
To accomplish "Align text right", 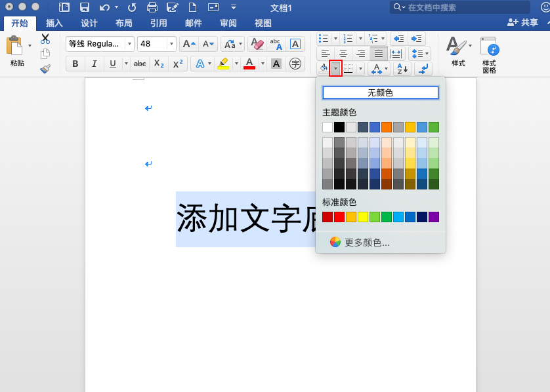I will [x=360, y=54].
